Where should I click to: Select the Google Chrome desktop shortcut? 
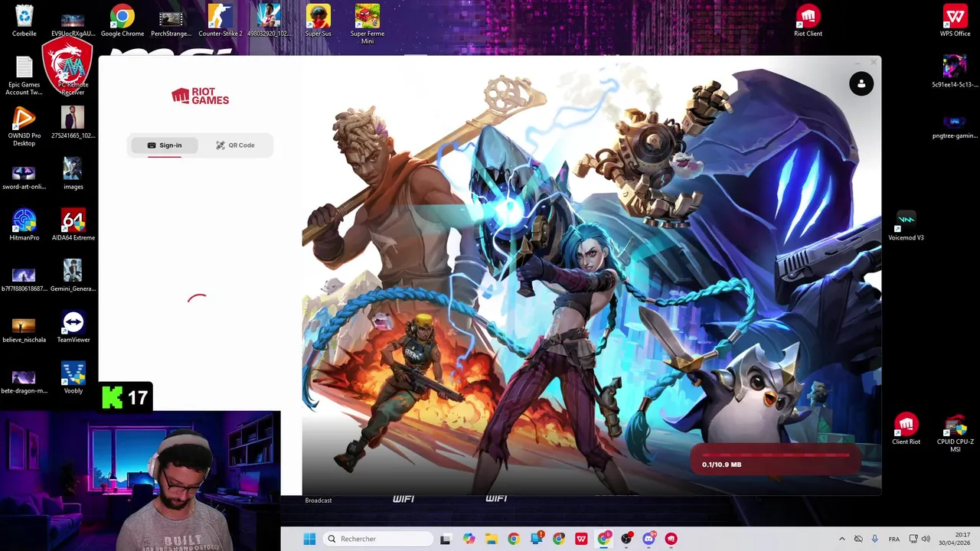(122, 21)
